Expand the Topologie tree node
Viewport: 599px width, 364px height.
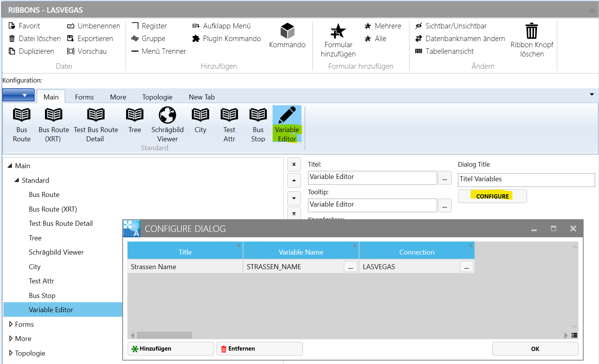click(11, 353)
